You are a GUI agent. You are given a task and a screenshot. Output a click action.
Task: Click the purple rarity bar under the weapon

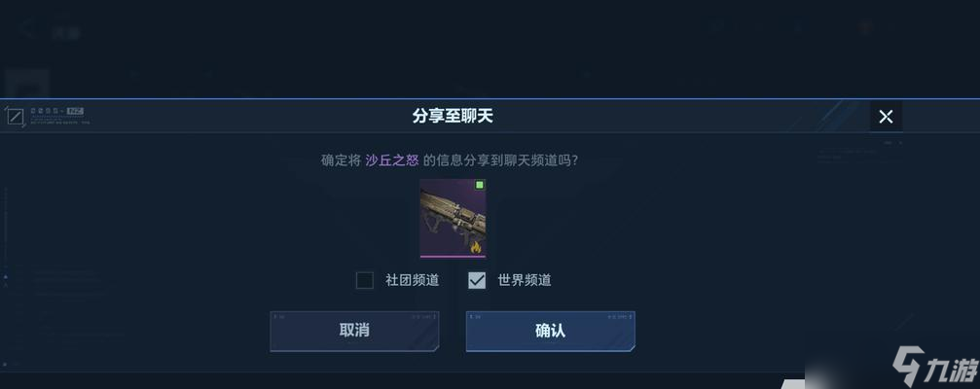tap(454, 256)
